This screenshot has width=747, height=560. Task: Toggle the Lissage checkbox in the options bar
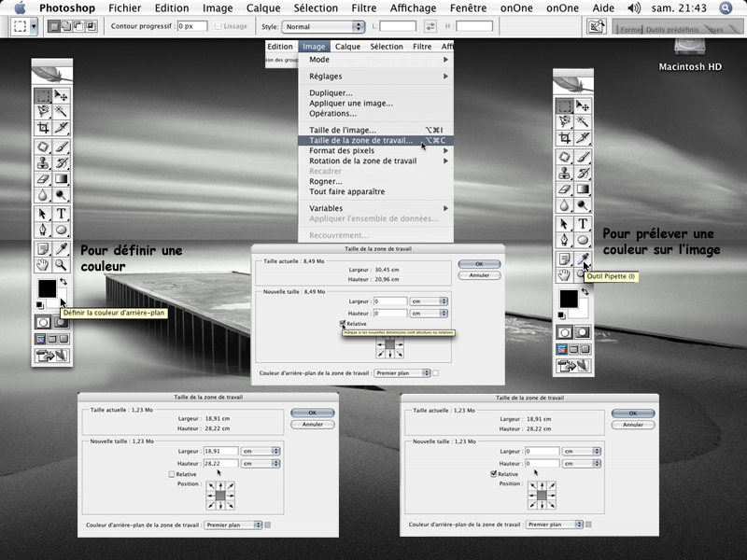click(218, 26)
